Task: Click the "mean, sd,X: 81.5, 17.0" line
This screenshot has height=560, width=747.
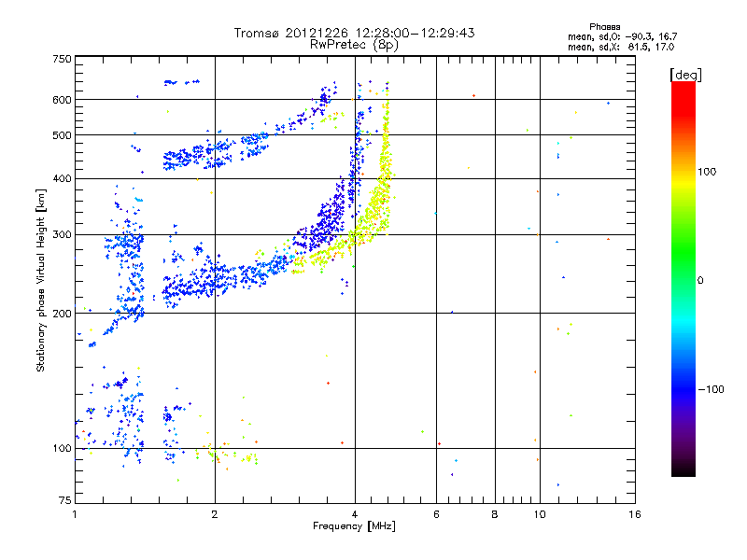Action: pyautogui.click(x=621, y=47)
